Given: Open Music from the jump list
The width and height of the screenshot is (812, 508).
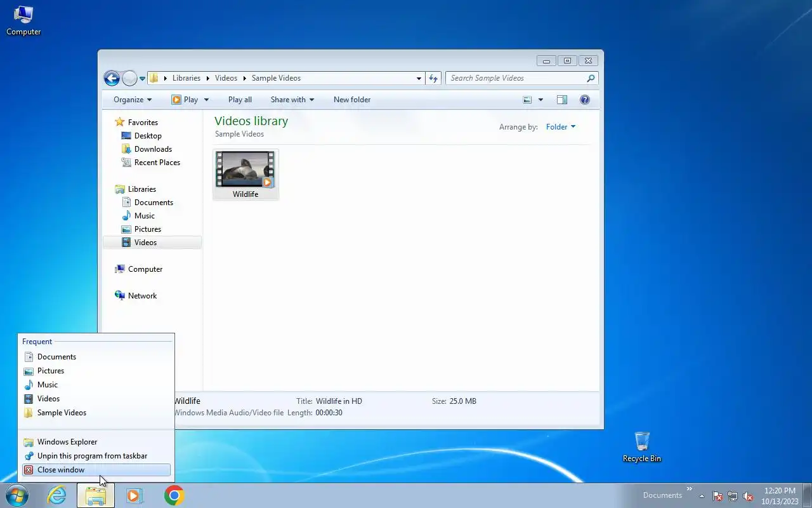Looking at the screenshot, I should click(96, 385).
